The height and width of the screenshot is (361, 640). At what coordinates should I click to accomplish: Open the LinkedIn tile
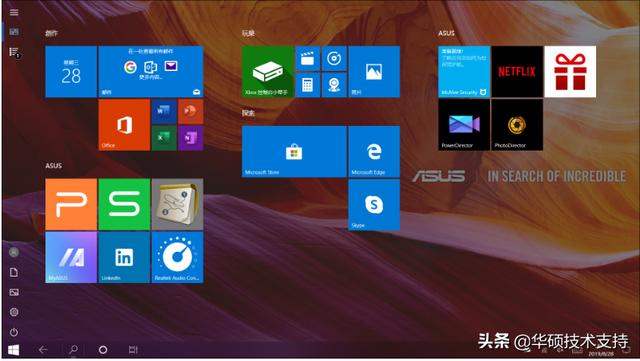pos(124,257)
